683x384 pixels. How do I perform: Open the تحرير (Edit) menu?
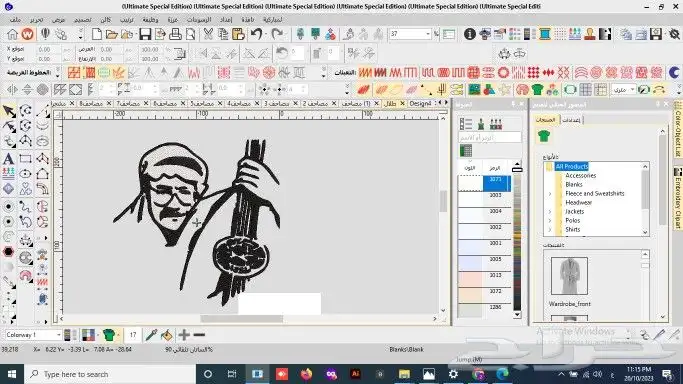[37, 20]
